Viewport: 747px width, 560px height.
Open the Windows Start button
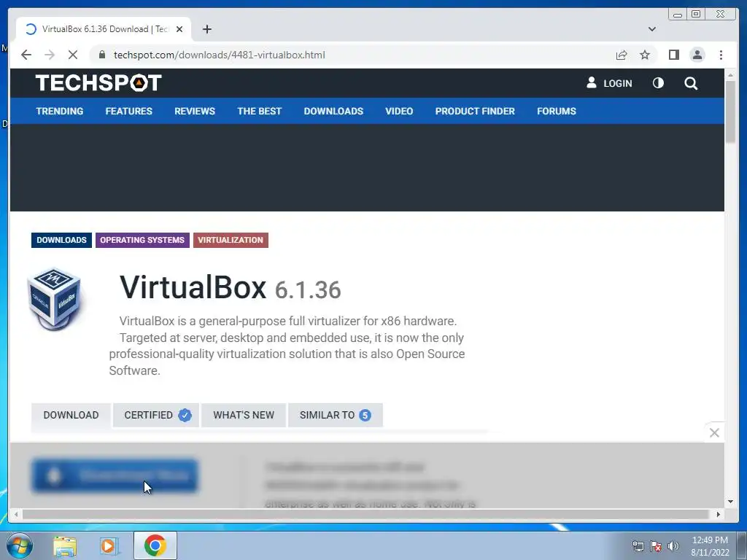pos(19,545)
